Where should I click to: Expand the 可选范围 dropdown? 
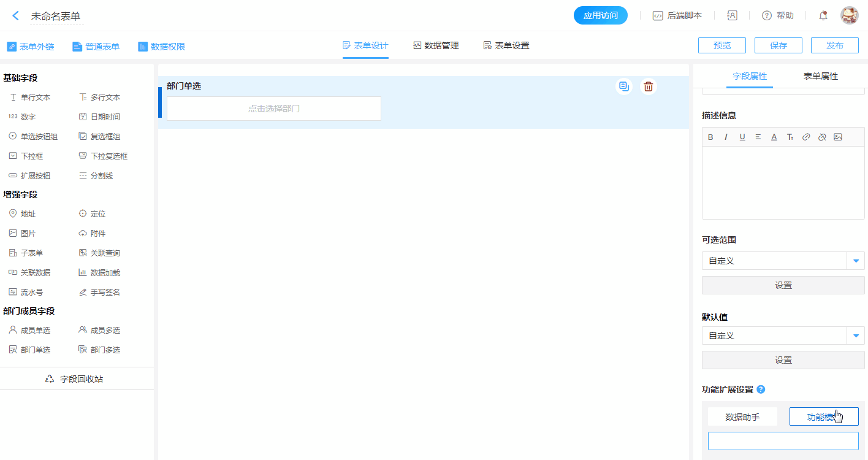pos(855,261)
